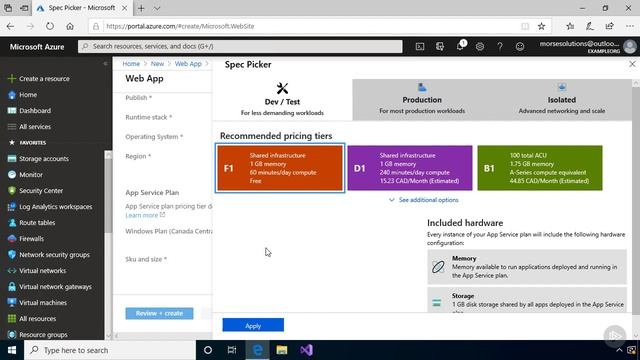Go to browser home page
Screen dimensions: 640x360
(x=70, y=26)
